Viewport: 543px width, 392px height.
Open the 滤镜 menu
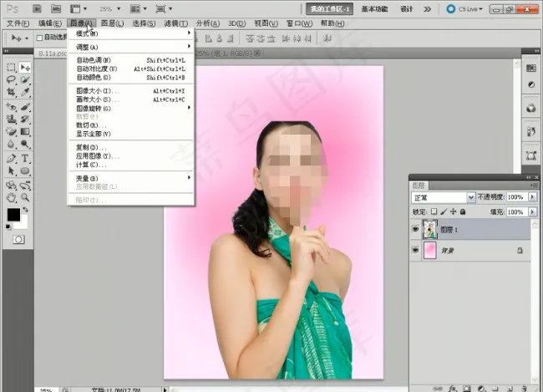[175, 23]
